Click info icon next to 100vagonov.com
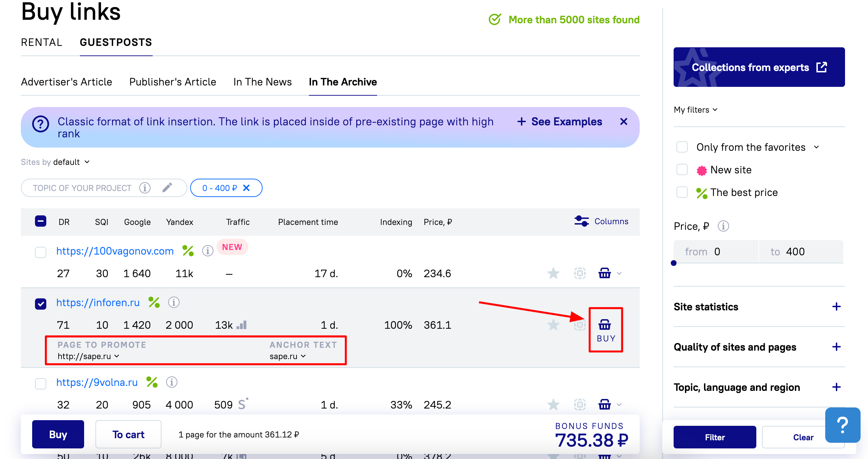The image size is (868, 459). tap(207, 251)
